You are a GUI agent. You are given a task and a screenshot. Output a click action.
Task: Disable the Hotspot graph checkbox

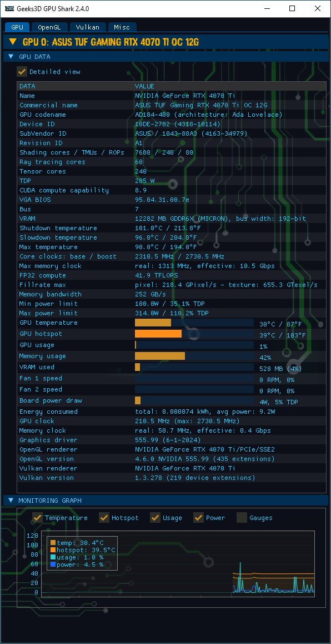(104, 518)
